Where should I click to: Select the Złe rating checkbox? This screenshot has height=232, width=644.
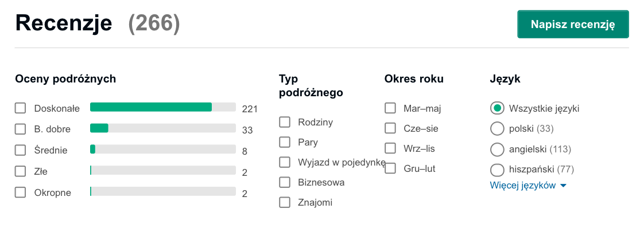[x=21, y=171]
